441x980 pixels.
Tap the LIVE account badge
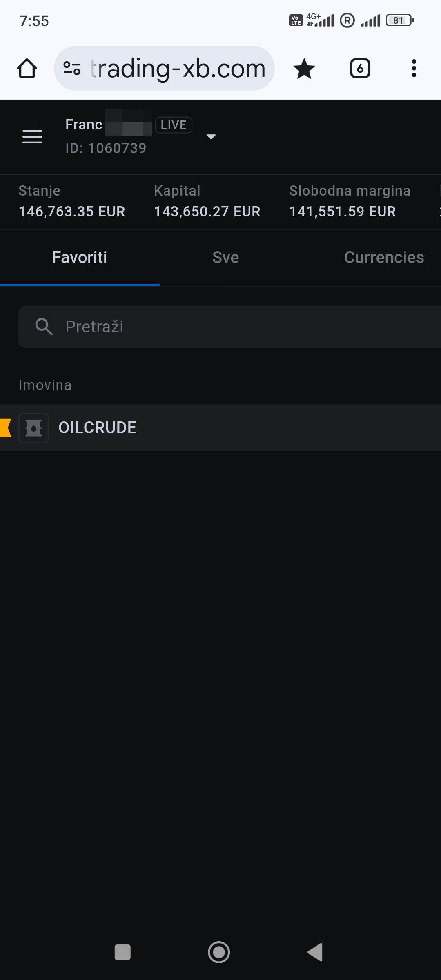pos(174,125)
